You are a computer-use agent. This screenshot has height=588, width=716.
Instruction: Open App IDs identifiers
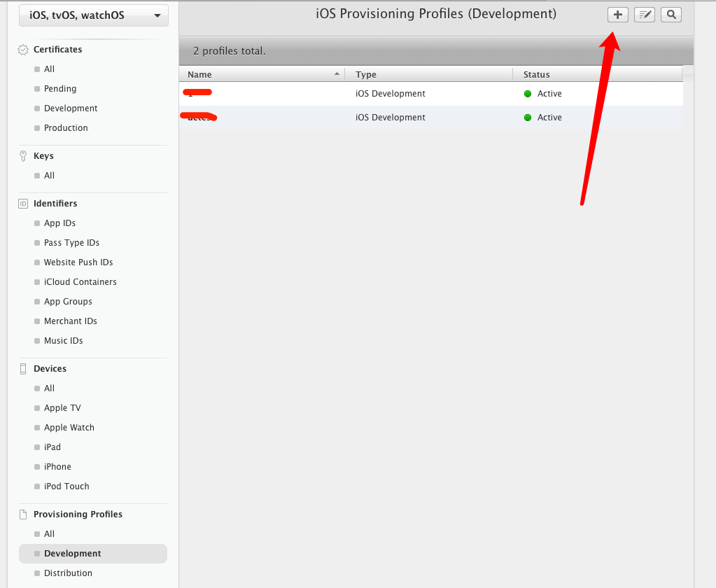coord(59,223)
